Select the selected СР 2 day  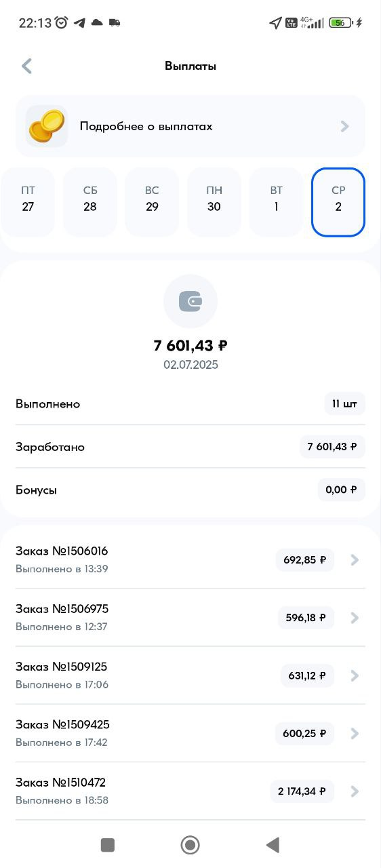click(x=338, y=202)
